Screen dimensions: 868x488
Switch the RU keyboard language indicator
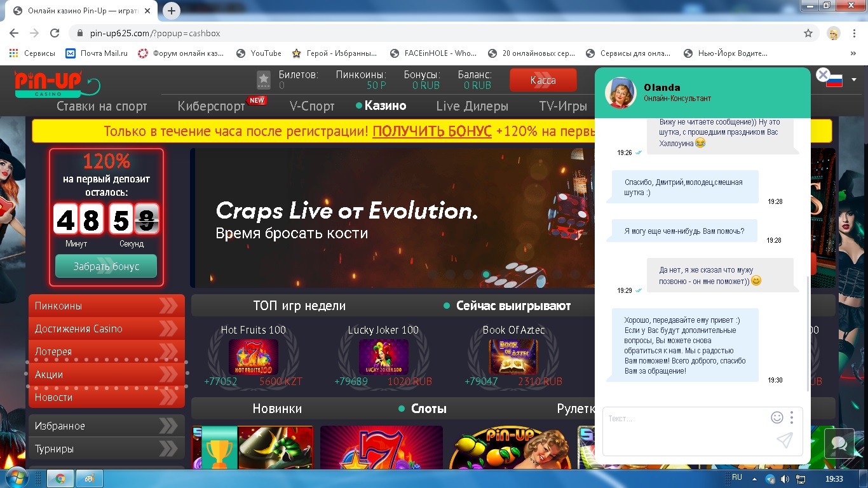coord(737,477)
